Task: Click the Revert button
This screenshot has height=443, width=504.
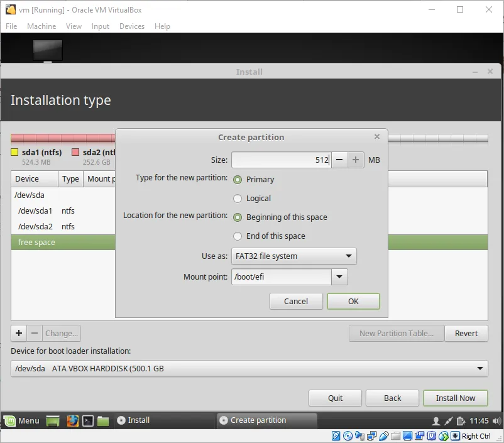Action: [466, 334]
